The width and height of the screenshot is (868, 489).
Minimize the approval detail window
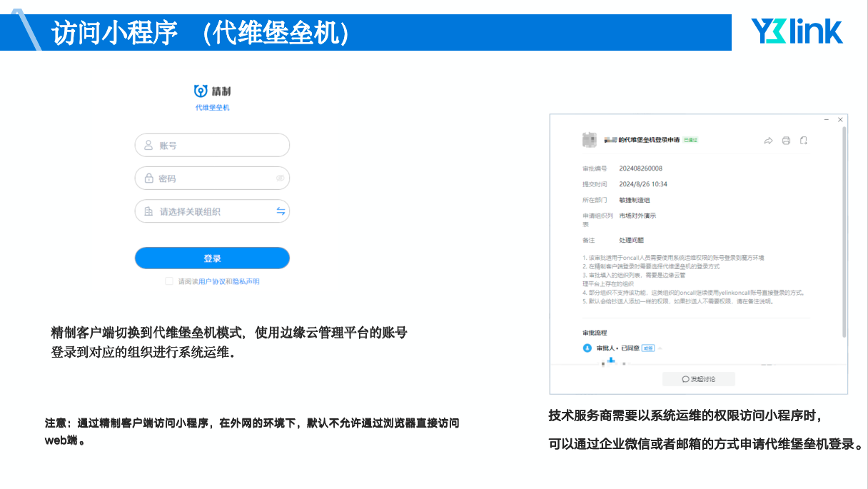click(827, 120)
